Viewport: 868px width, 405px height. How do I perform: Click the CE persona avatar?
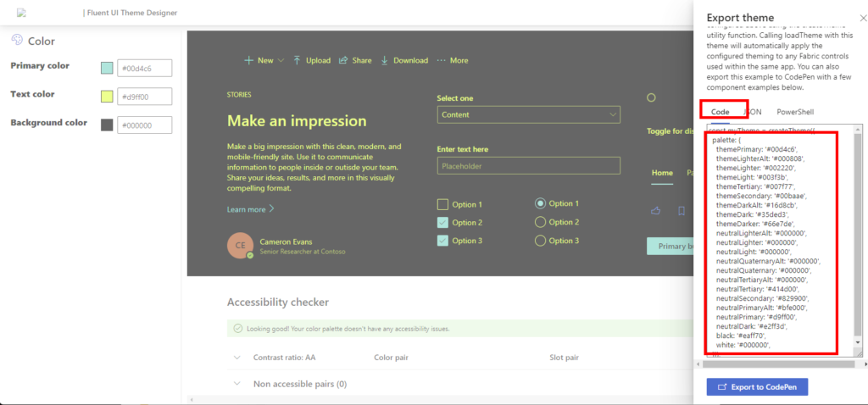(240, 246)
